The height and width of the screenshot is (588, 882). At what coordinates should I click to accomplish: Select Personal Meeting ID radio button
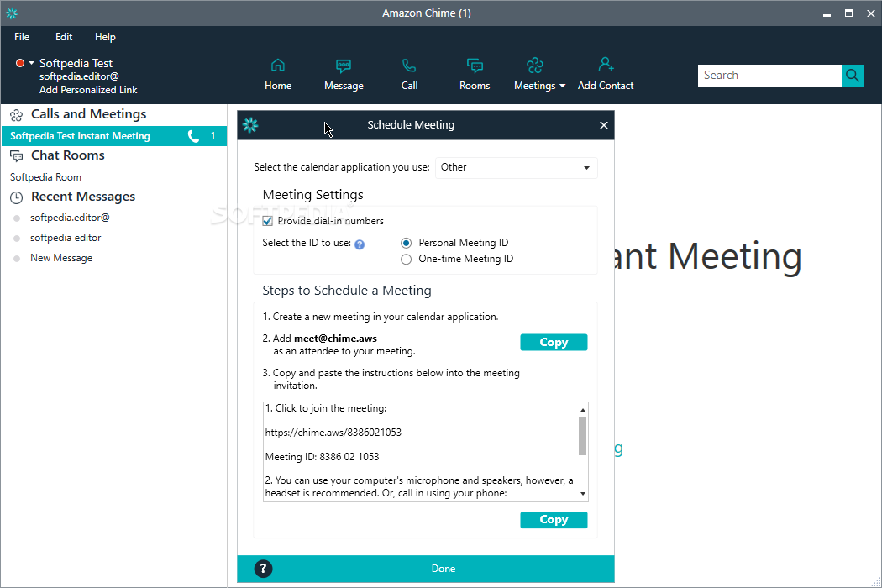coord(406,243)
